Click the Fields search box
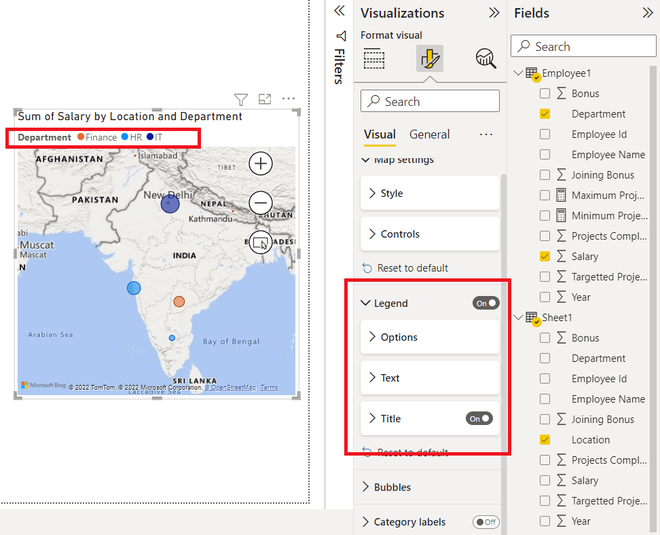 pos(583,46)
